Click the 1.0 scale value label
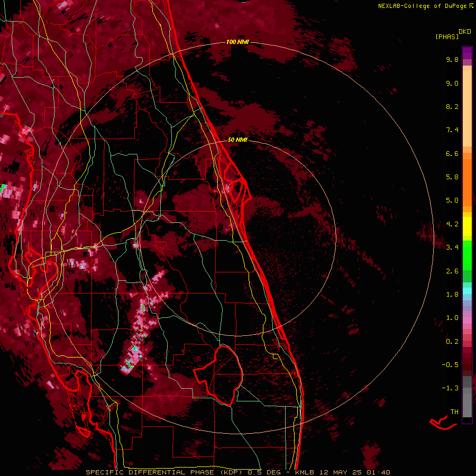The image size is (476, 476). click(452, 318)
